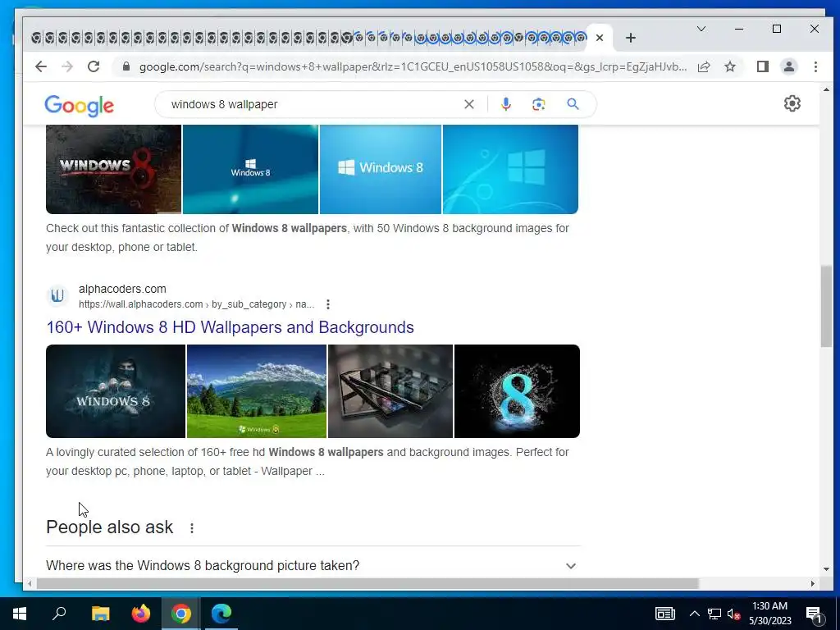Click the scroll down arrow
This screenshot has width=840, height=630.
pos(825,569)
